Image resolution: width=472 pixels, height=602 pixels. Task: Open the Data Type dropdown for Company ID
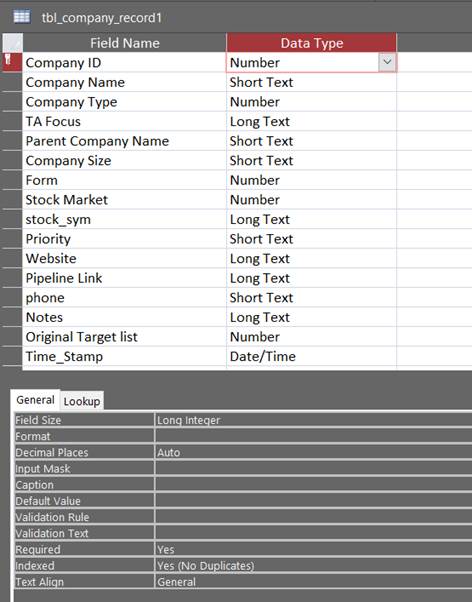387,62
